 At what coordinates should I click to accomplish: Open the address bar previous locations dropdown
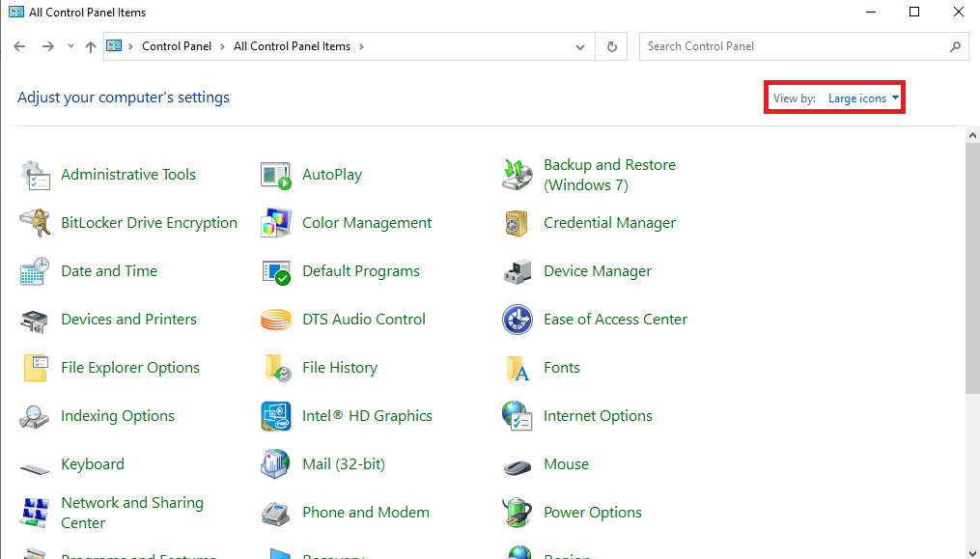point(579,46)
